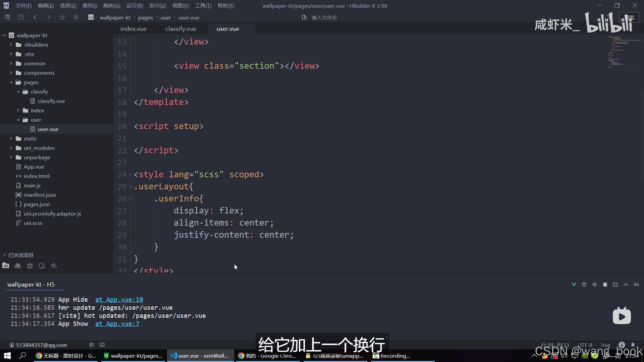644x362 pixels.
Task: Open a new terminal from console toolbar
Action: 615,285
